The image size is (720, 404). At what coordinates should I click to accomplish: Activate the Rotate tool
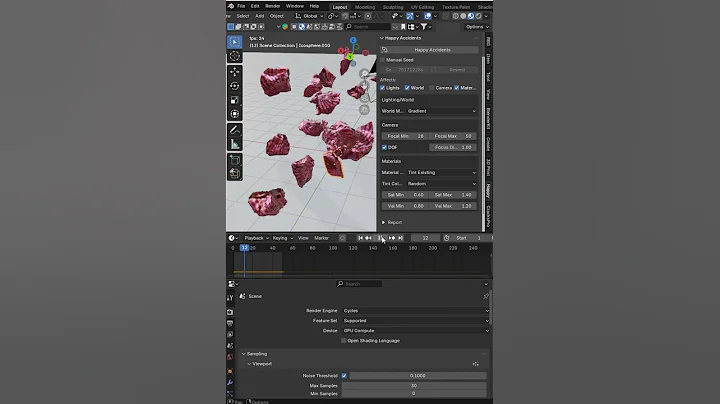tap(235, 86)
